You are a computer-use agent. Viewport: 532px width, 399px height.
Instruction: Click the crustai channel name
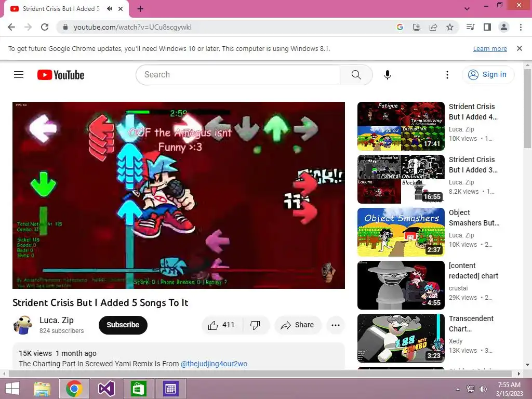(x=458, y=288)
